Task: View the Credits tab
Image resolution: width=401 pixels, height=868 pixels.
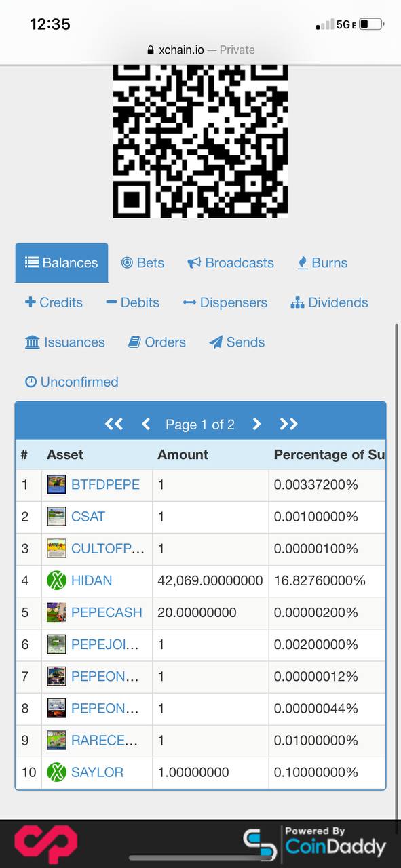Action: pos(54,302)
